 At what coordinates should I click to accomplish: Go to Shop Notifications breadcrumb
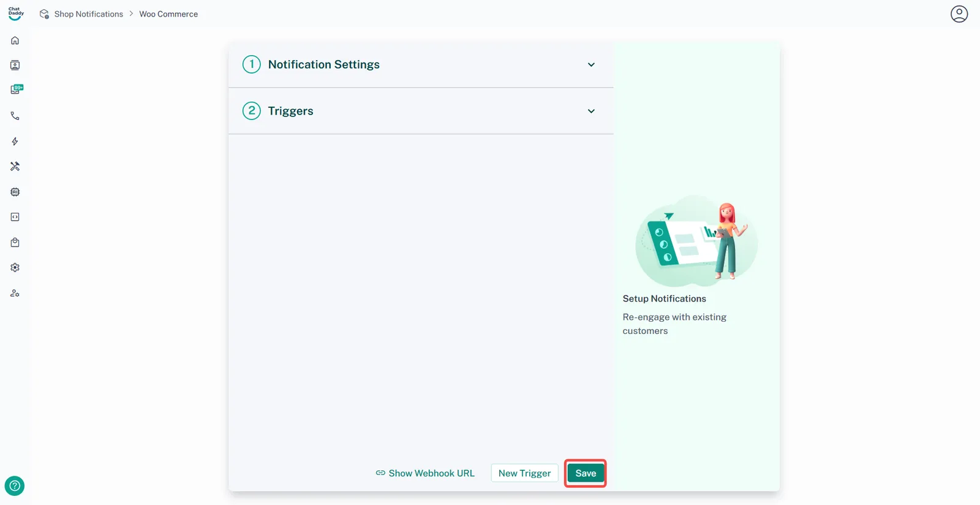[x=88, y=14]
